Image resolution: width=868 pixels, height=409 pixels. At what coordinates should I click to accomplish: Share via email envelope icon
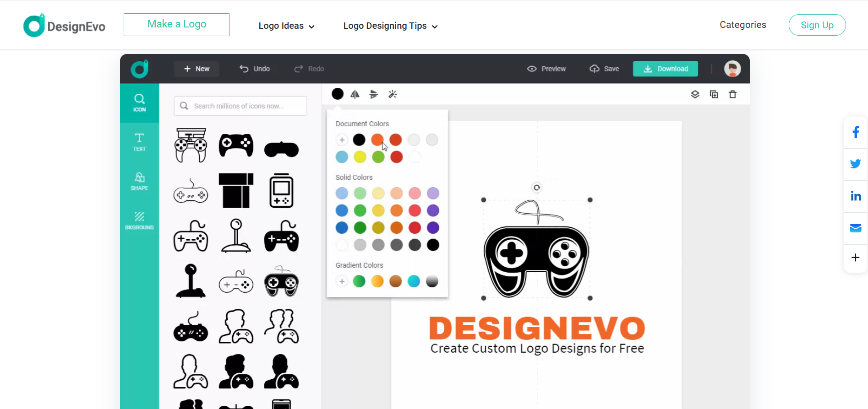coord(856,228)
